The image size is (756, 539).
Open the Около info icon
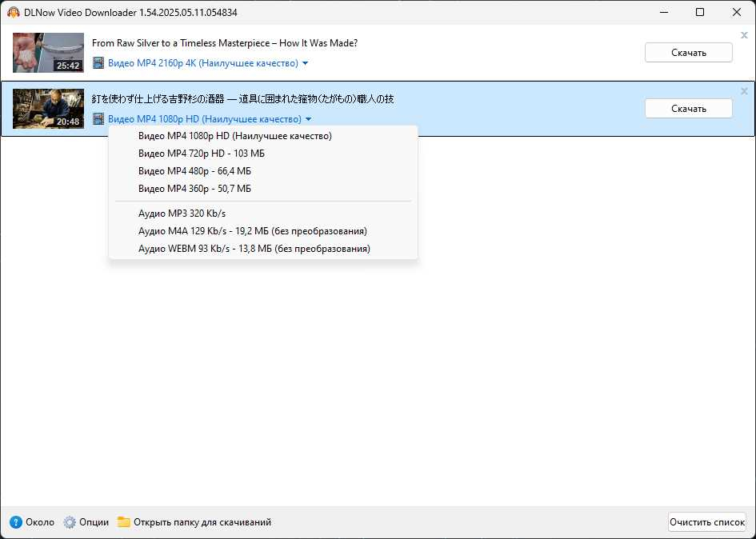[16, 522]
